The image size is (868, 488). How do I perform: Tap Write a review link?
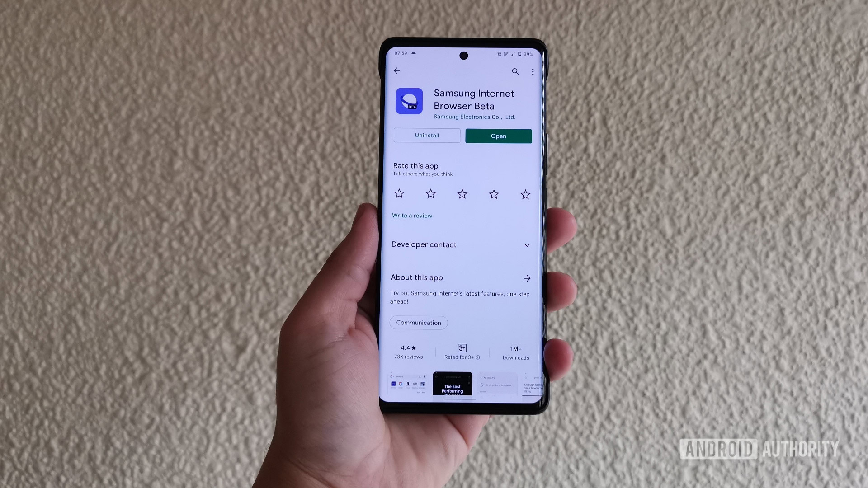(x=412, y=216)
